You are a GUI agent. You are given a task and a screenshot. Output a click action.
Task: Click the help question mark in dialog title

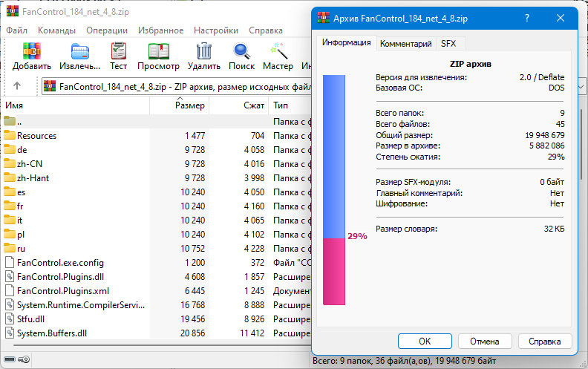527,18
